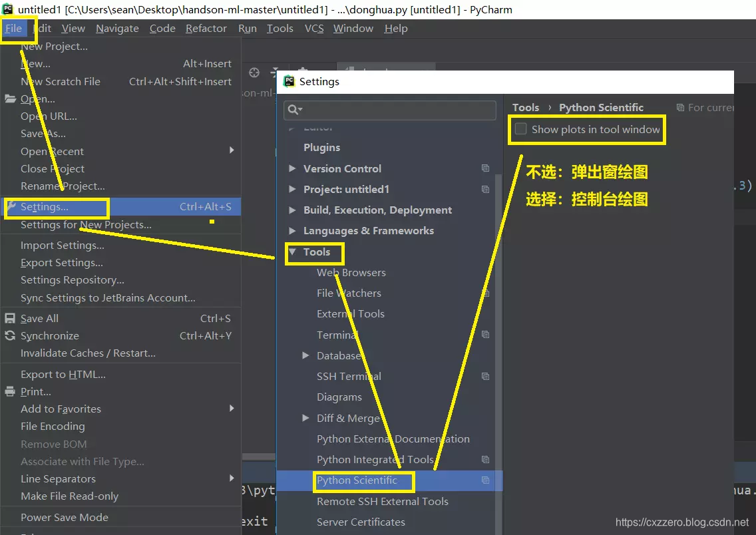Open the File menu
The image size is (756, 535).
(13, 29)
